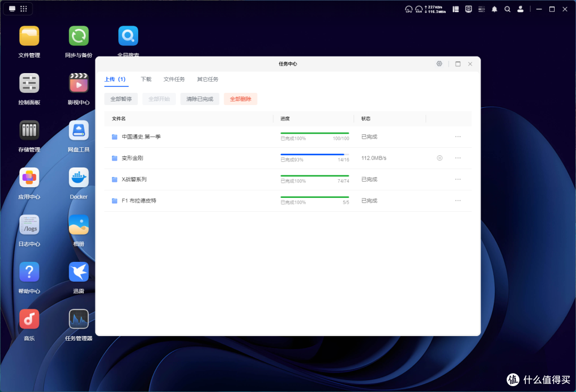Open 任务中心 settings gear
The image size is (576, 392).
[x=439, y=64]
